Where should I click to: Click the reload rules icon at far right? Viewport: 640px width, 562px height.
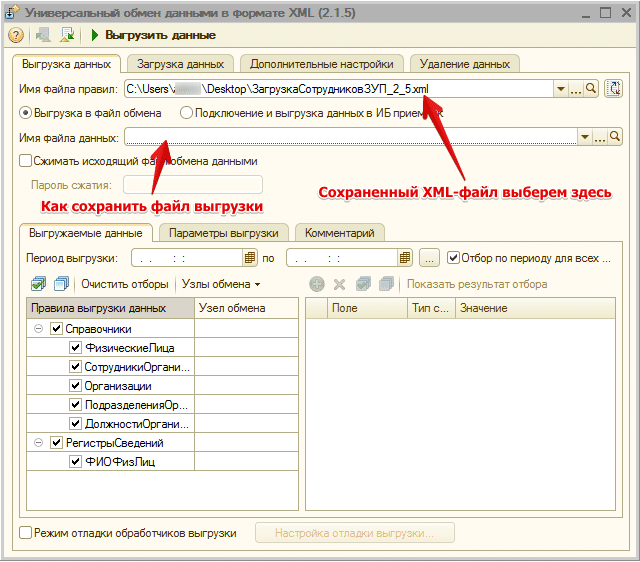point(615,89)
